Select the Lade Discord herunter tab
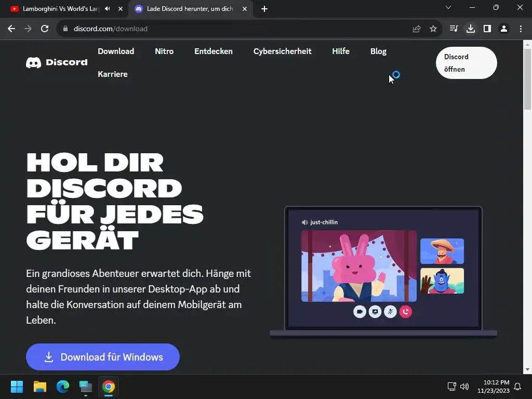The height and width of the screenshot is (399, 532). coord(190,9)
